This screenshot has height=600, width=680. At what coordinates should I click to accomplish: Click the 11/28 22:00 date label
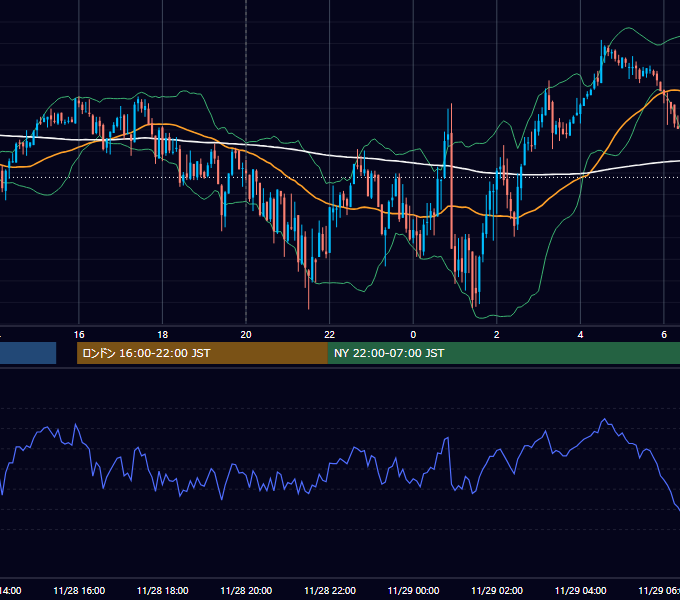pyautogui.click(x=330, y=591)
